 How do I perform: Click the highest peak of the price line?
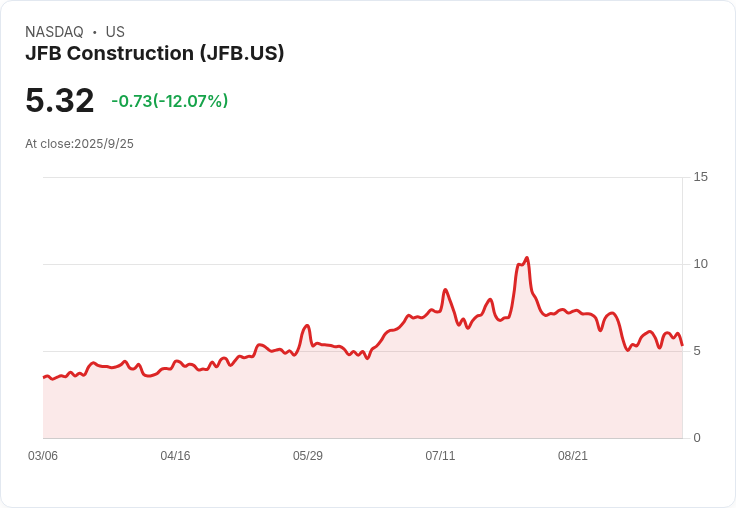point(526,258)
